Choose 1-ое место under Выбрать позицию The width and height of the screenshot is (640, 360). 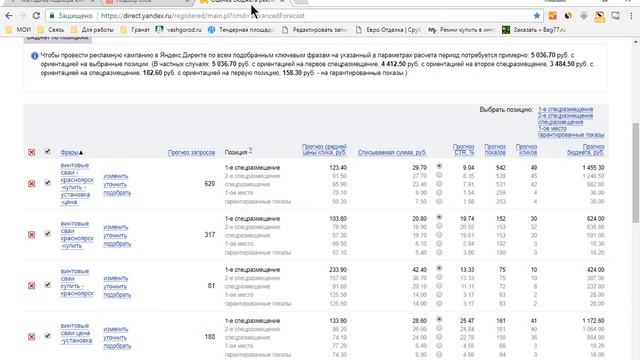click(x=552, y=129)
